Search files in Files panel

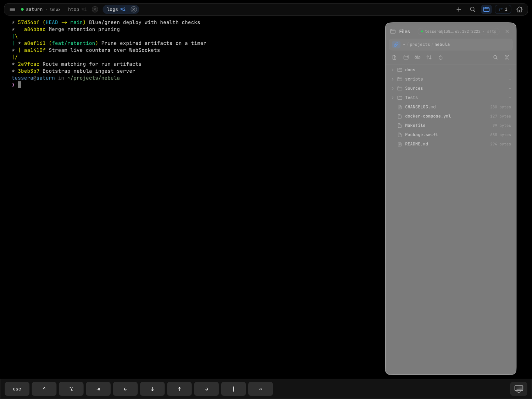pos(495,57)
